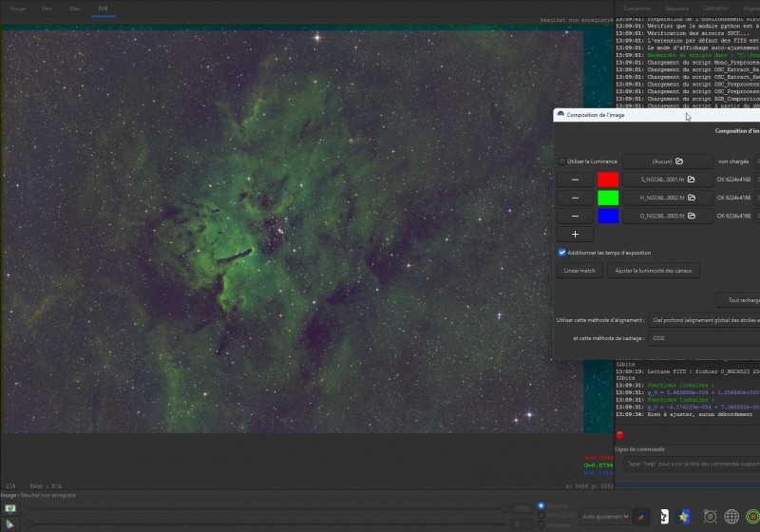760x532 pixels.
Task: Expand the alignment method dropdown
Action: pyautogui.click(x=704, y=320)
